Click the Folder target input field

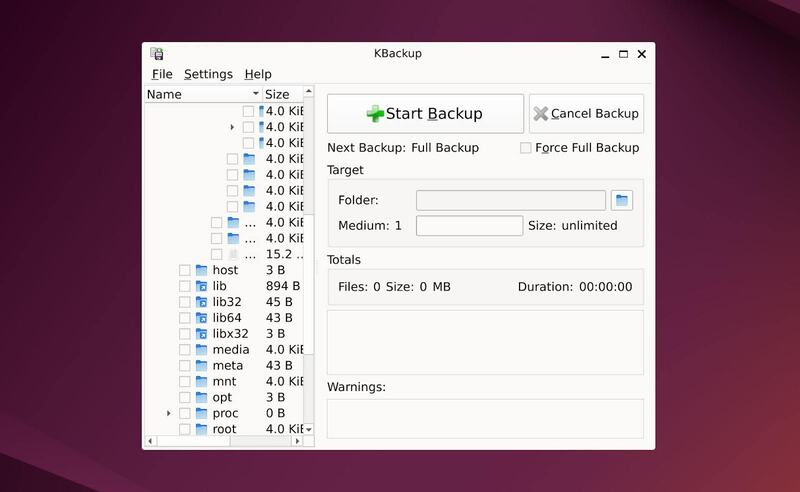coord(511,200)
